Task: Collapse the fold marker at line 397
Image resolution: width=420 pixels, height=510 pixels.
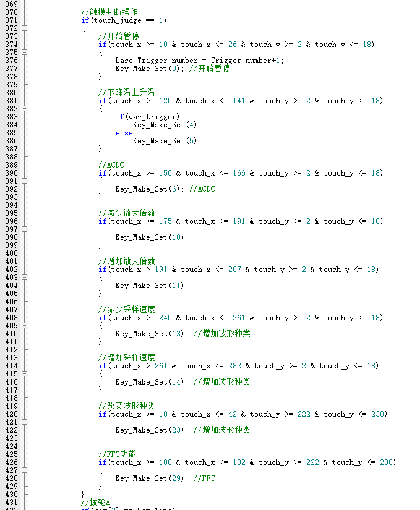Action: 24,229
